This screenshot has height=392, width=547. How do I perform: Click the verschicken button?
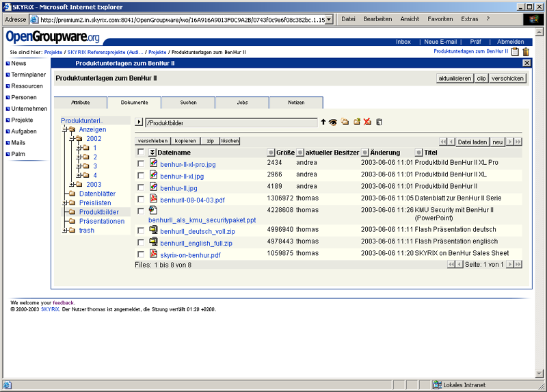click(507, 79)
